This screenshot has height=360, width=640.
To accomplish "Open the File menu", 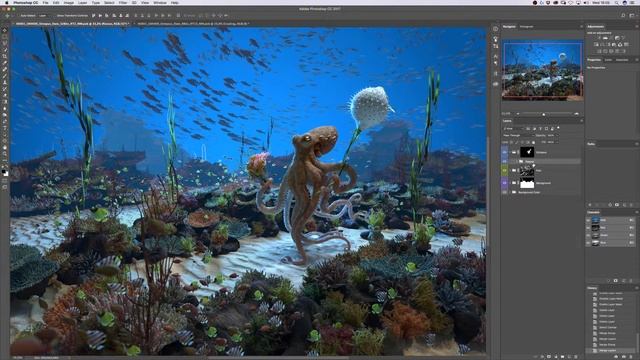I will 45,3.
